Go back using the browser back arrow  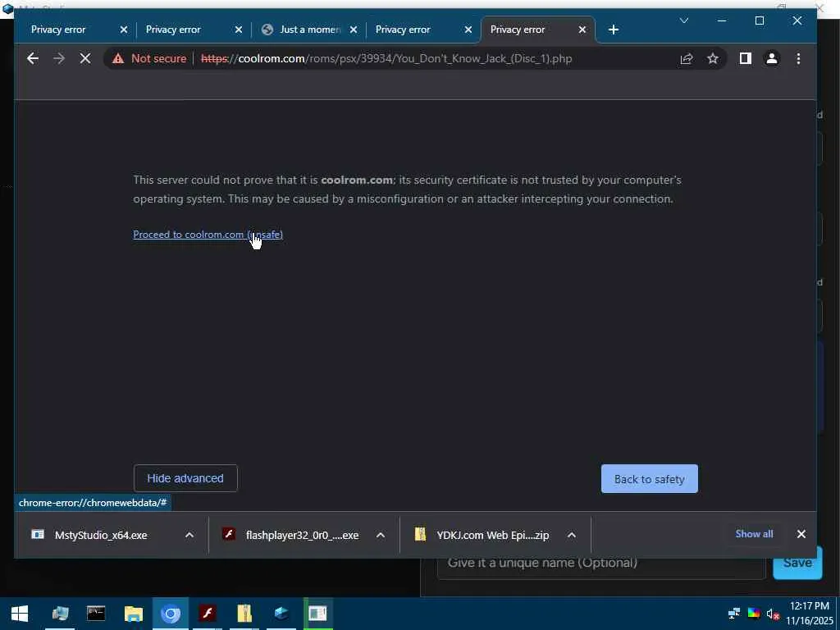point(33,58)
